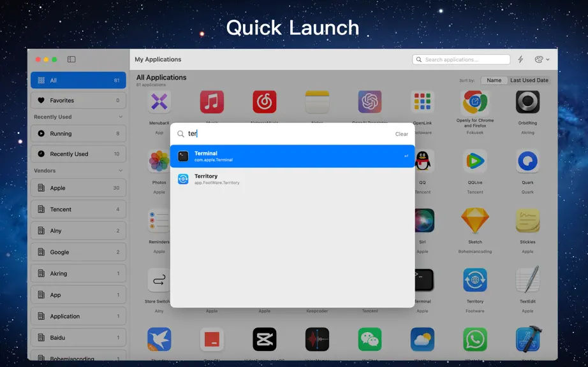Click the QQ penguin icon
The width and height of the screenshot is (588, 367).
click(x=423, y=161)
